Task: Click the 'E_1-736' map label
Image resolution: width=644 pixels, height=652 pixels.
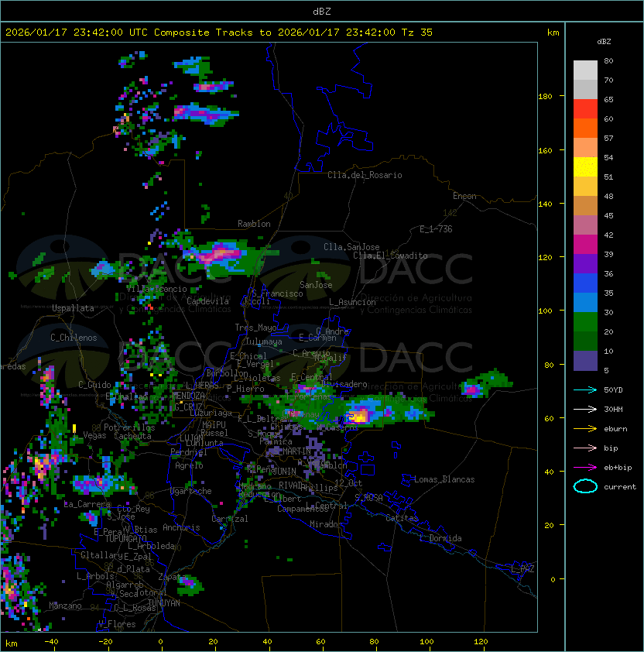Action: click(x=436, y=229)
